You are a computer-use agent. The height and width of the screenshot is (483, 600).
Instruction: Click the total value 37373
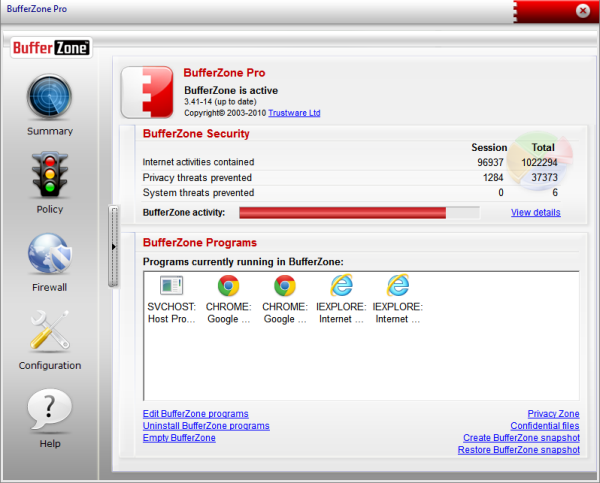pyautogui.click(x=545, y=177)
